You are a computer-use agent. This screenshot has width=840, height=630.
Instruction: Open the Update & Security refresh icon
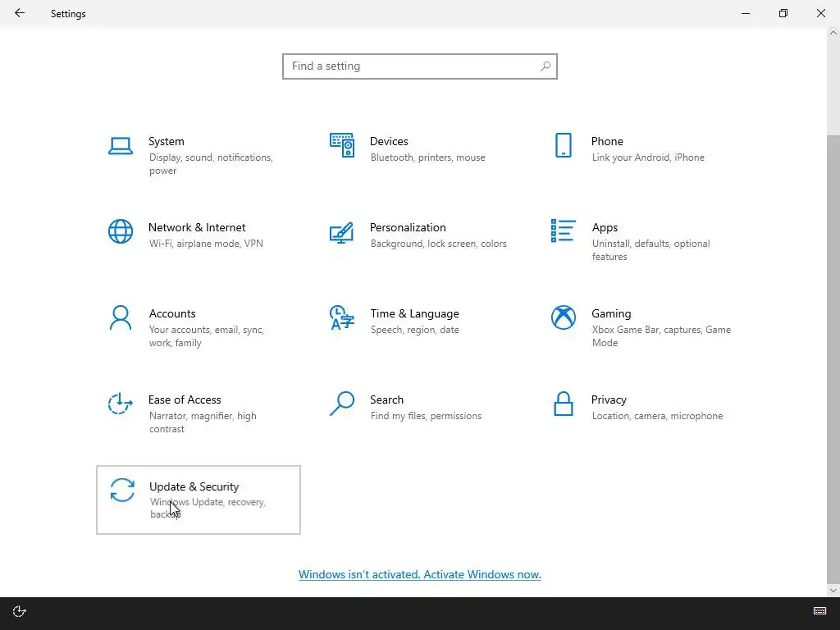click(122, 491)
